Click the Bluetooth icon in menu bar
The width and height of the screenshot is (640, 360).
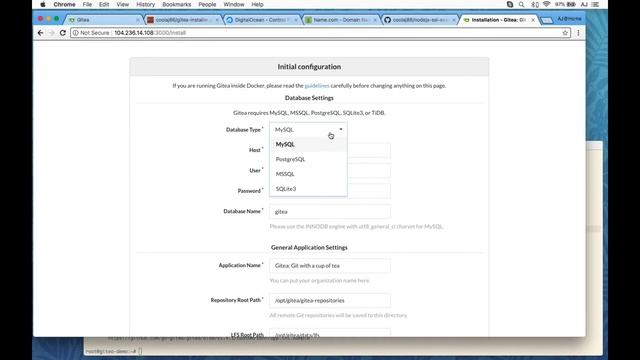535,4
